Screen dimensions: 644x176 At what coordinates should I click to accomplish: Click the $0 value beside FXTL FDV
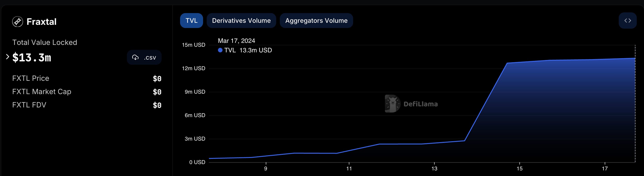point(157,105)
